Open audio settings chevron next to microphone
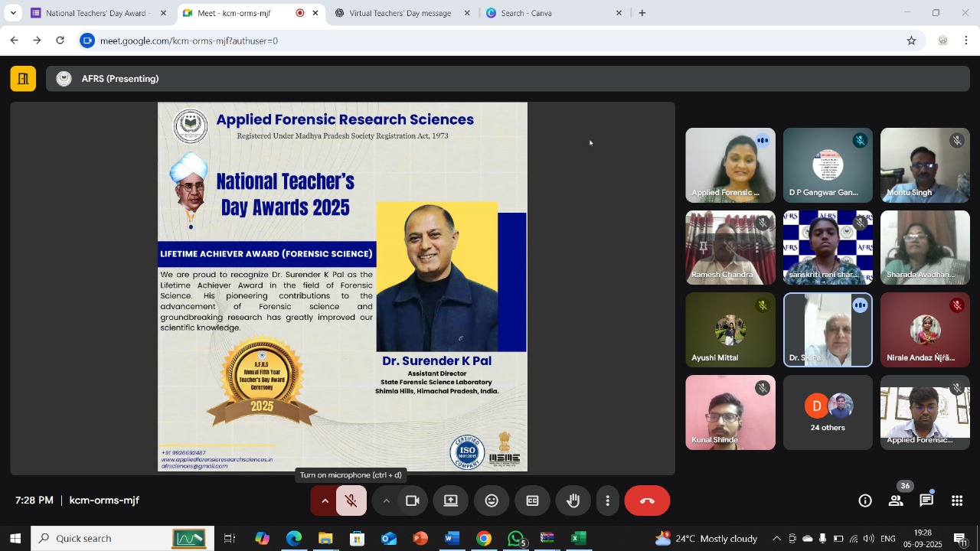The image size is (980, 551). coord(325,501)
